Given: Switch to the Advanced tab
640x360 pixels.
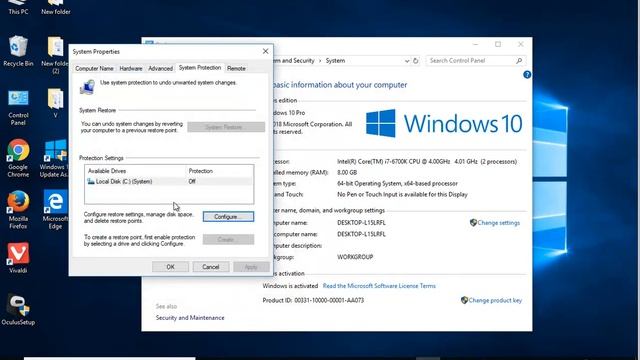Looking at the screenshot, I should coord(160,69).
